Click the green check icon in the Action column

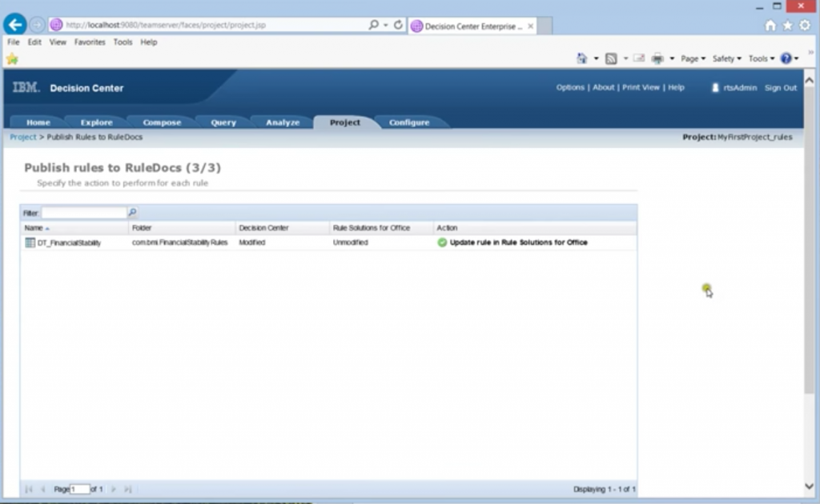click(442, 242)
